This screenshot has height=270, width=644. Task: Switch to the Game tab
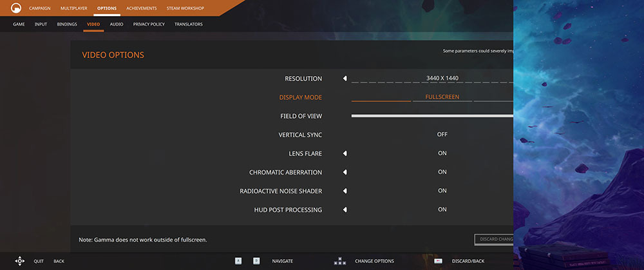pyautogui.click(x=19, y=24)
